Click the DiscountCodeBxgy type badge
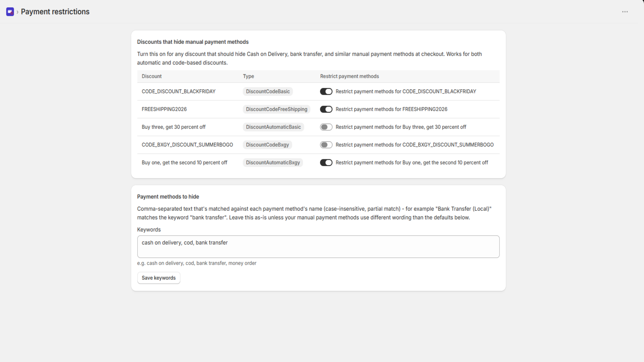Viewport: 644px width, 362px height. click(x=267, y=145)
